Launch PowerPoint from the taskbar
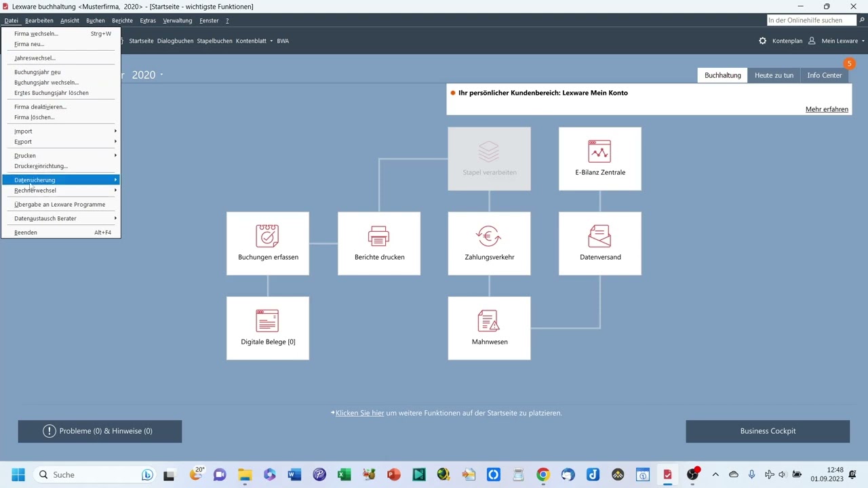The image size is (868, 488). click(x=394, y=474)
